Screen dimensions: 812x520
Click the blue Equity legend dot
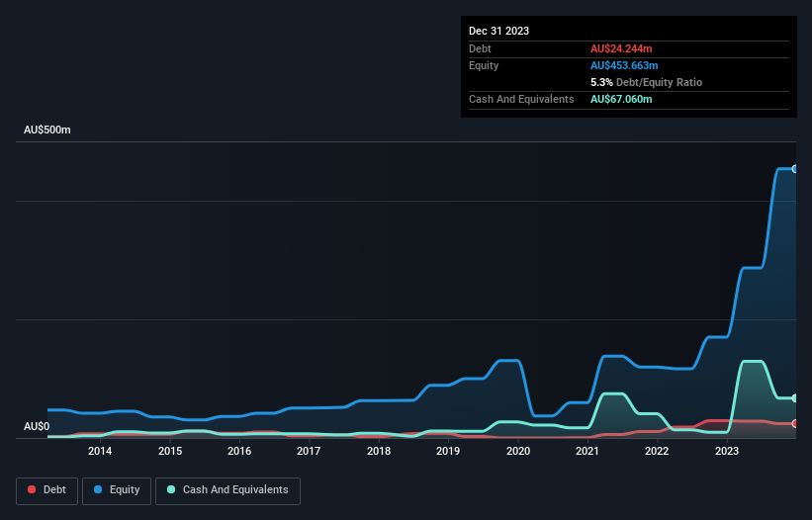(97, 489)
